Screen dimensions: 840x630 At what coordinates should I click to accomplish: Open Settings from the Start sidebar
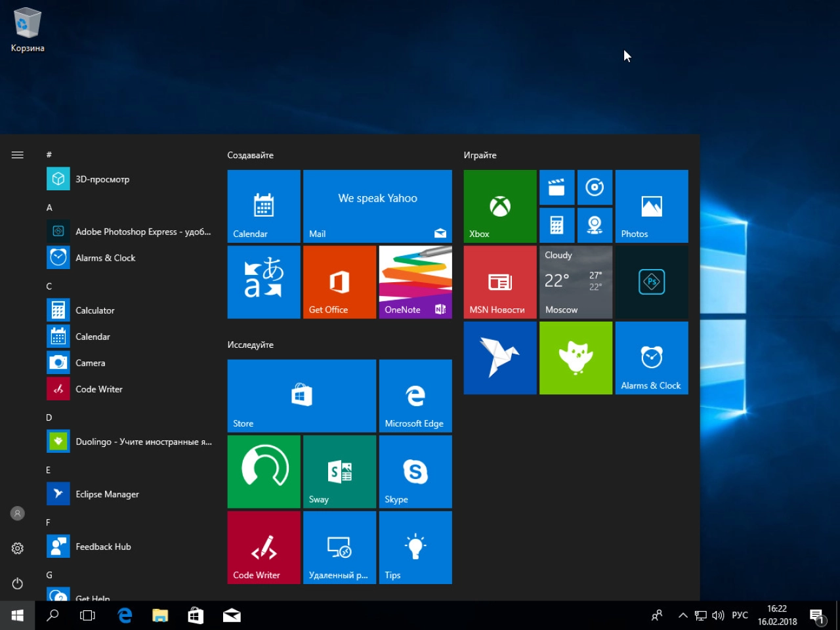18,548
